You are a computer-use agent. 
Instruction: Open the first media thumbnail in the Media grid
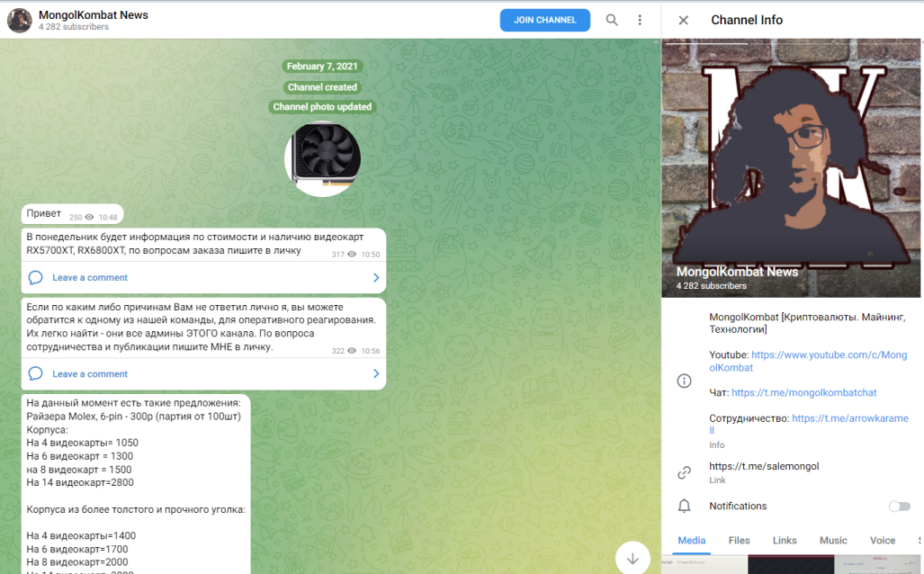pyautogui.click(x=704, y=565)
